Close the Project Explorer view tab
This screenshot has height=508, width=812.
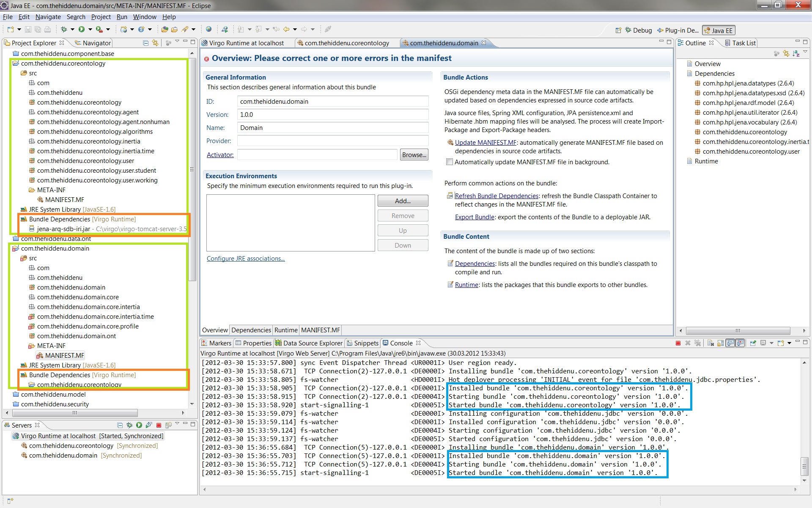click(x=62, y=43)
